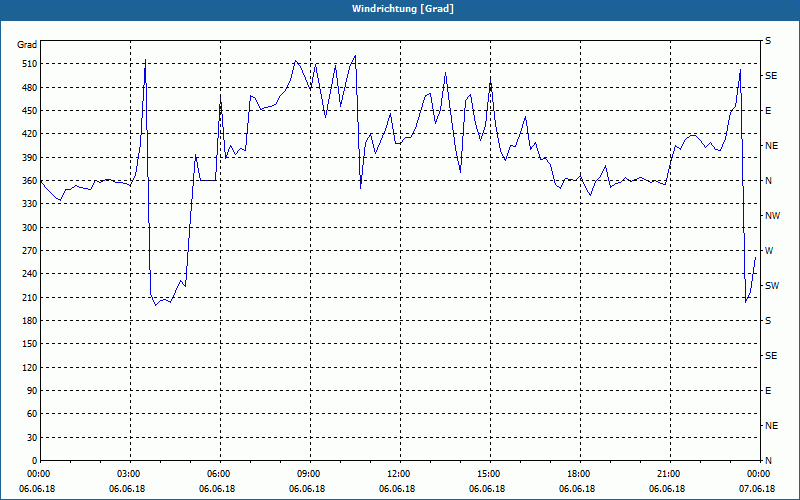Select the 06:00 time axis label
The image size is (800, 500).
tap(217, 474)
